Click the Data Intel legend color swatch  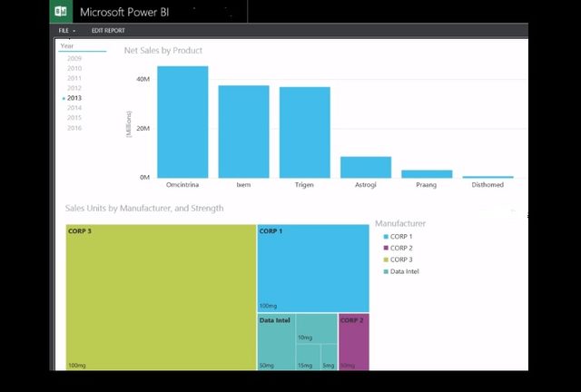[386, 271]
